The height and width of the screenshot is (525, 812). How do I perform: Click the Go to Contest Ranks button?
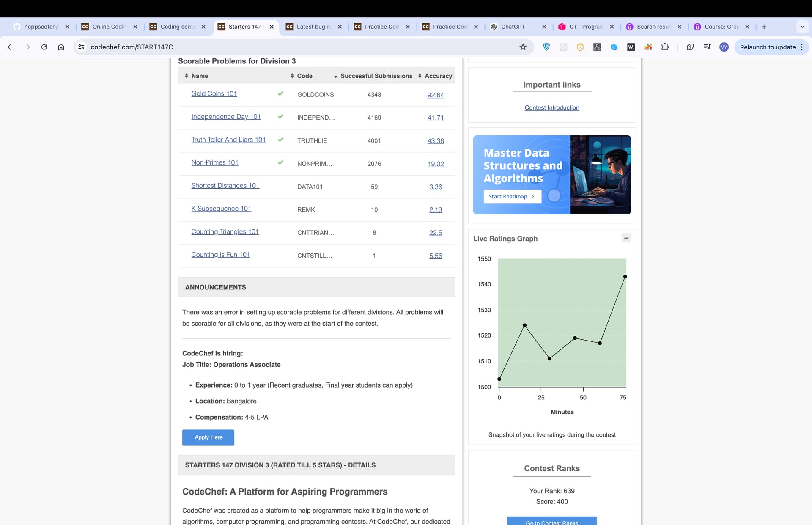pos(551,522)
